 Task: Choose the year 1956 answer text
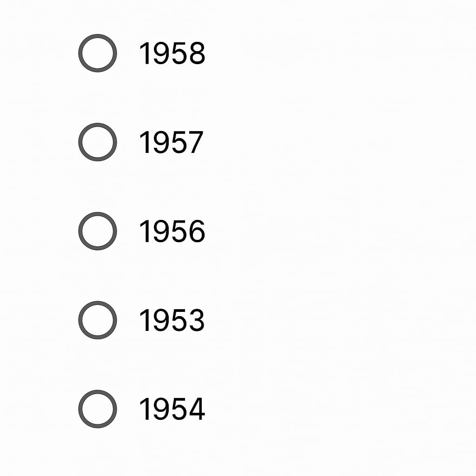click(172, 231)
